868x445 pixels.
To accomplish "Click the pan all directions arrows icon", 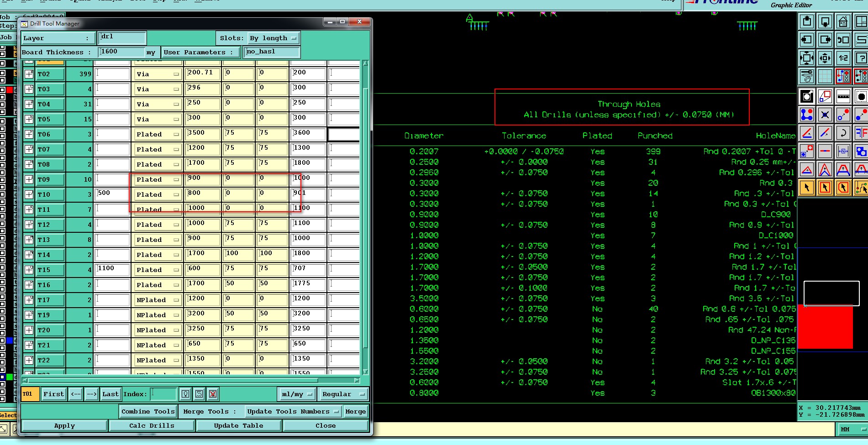I will (825, 58).
